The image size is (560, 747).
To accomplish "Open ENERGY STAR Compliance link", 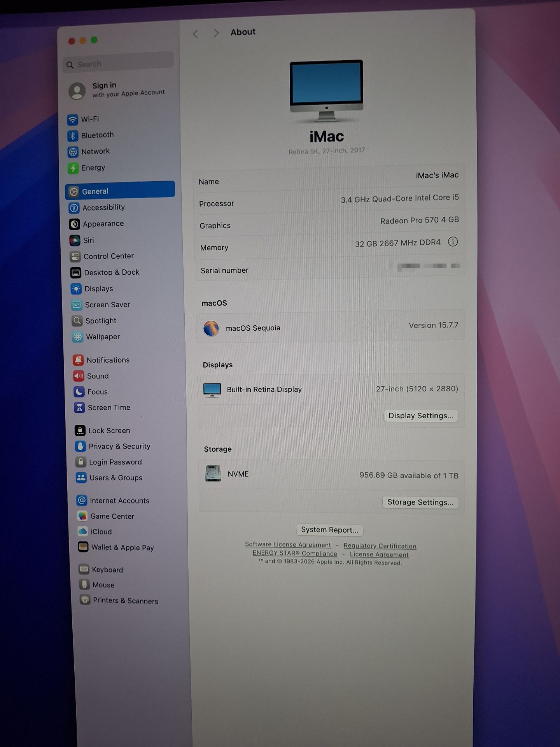I will click(295, 553).
